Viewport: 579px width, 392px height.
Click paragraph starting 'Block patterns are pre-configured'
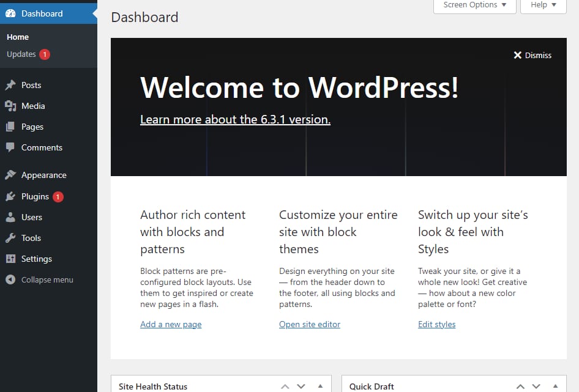coord(197,287)
